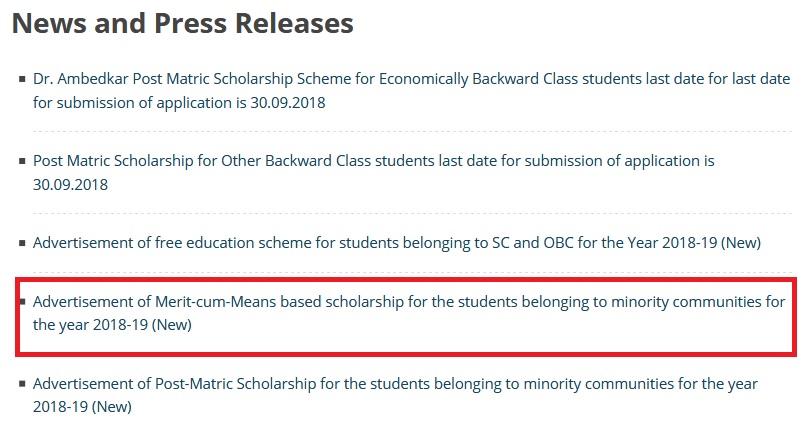Open Post-Matric Scholarship for minority communities advertisement
This screenshot has height=427, width=798.
tap(300, 384)
